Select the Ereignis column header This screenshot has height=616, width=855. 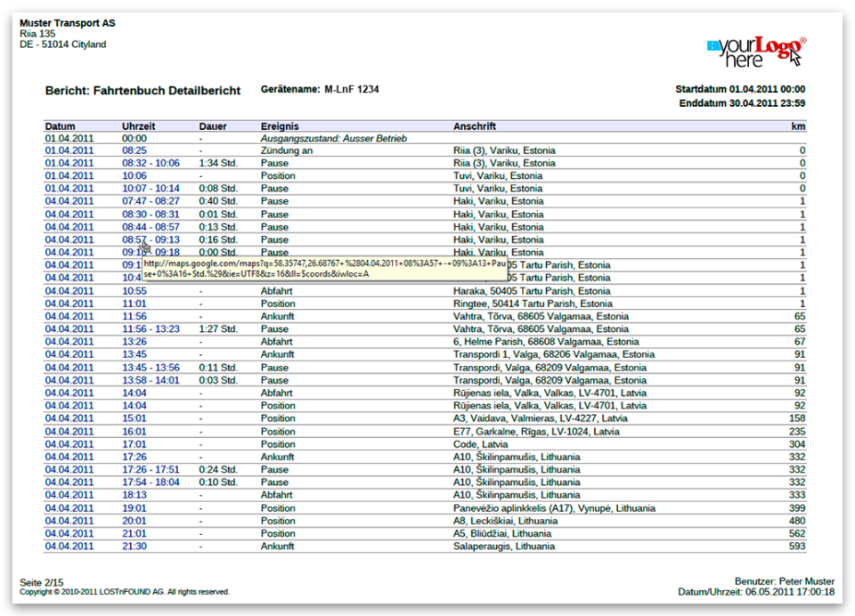[280, 126]
